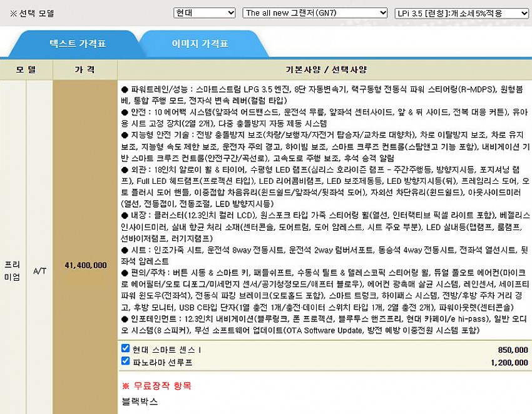The width and height of the screenshot is (532, 414).
Task: Select the 기본사양 / 선택사양 column header
Action: (x=324, y=69)
